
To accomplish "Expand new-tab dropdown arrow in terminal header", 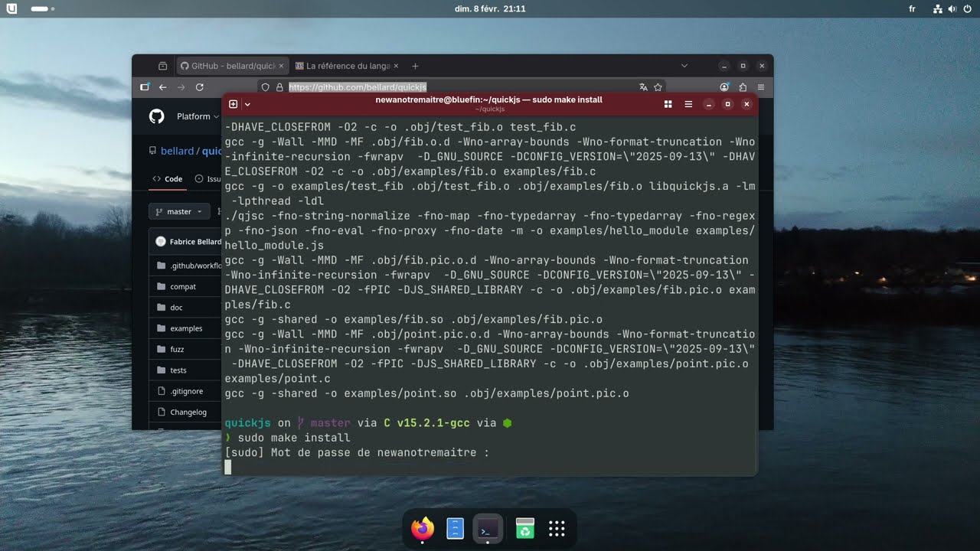I will [247, 104].
